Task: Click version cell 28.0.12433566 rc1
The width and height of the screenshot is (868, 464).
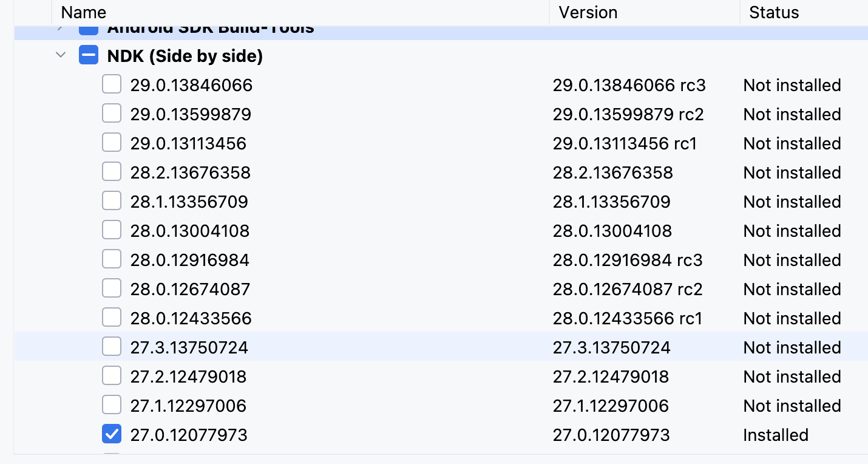Action: click(x=628, y=318)
